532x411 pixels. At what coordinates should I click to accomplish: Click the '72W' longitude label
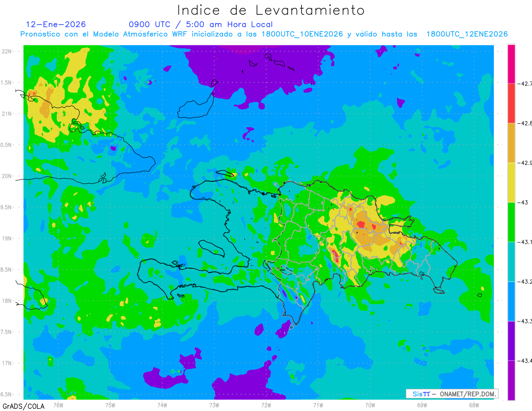(x=266, y=404)
